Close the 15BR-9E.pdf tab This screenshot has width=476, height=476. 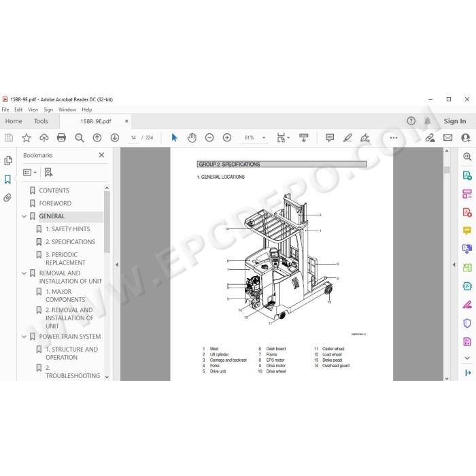pyautogui.click(x=126, y=121)
